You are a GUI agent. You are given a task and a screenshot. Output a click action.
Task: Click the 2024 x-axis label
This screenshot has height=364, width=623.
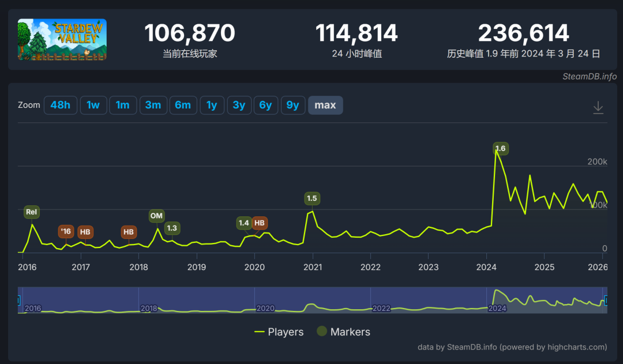point(486,267)
